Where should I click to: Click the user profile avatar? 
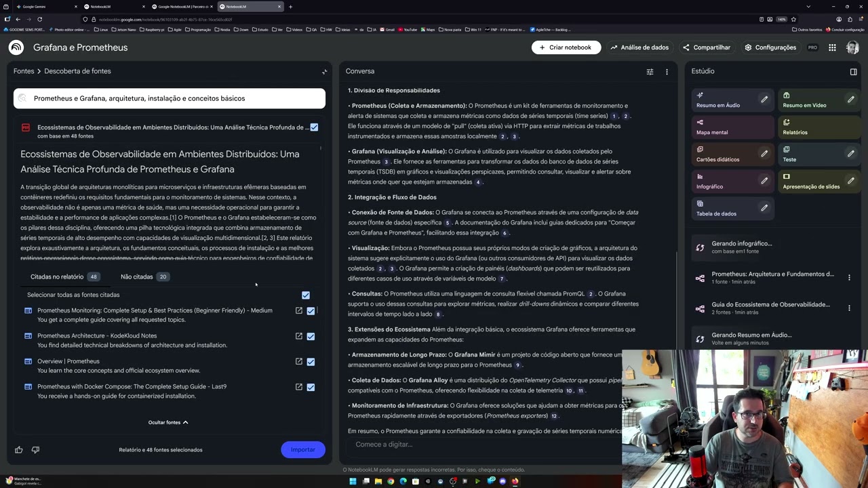(x=852, y=47)
